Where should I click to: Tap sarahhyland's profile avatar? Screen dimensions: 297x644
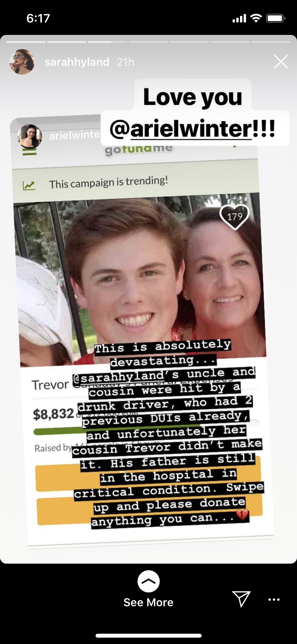click(x=22, y=62)
